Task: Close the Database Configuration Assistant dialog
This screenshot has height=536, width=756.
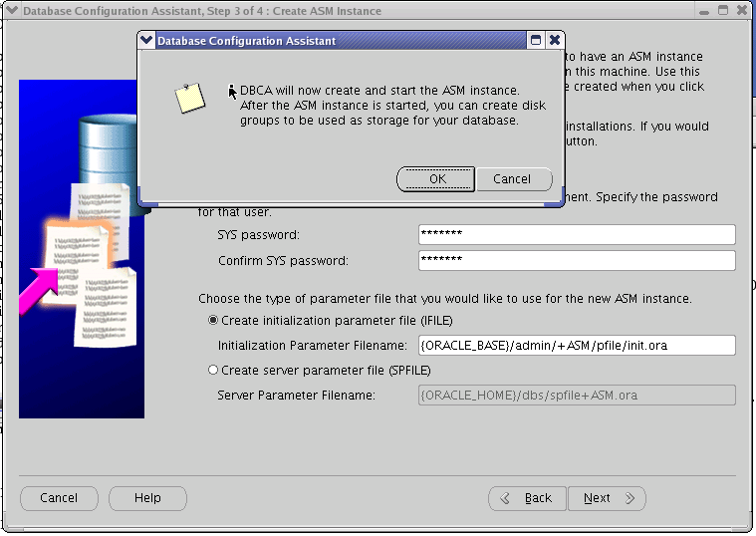Action: pos(555,40)
